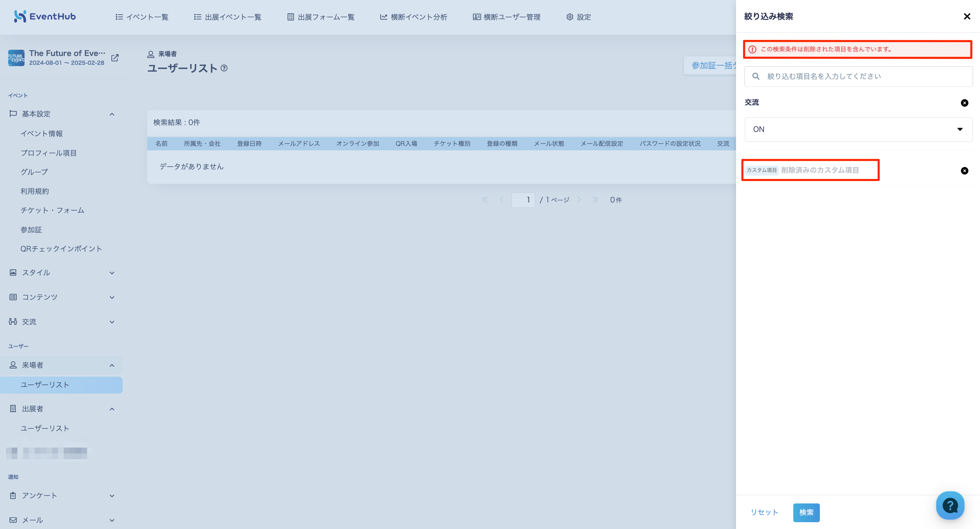Click チケット種別 column header

(452, 143)
